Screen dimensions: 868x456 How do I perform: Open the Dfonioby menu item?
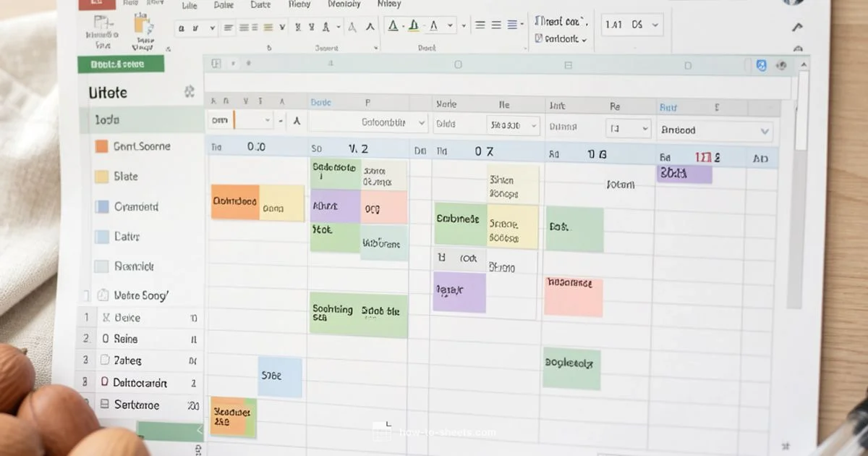point(344,4)
